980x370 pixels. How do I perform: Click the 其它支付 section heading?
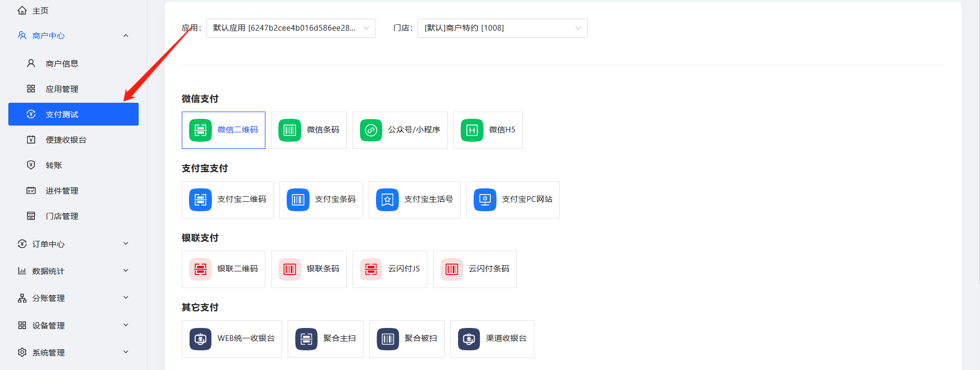[x=200, y=307]
